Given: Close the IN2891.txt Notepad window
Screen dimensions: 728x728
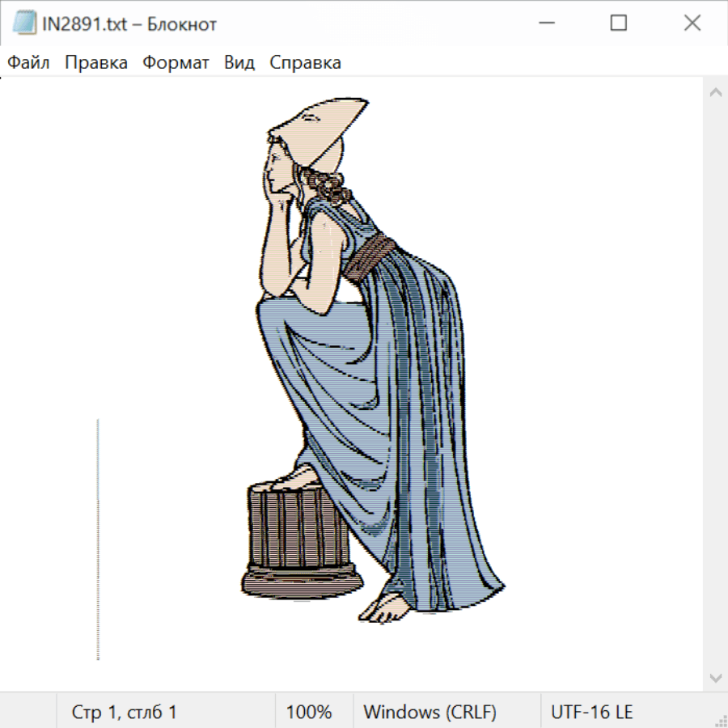Looking at the screenshot, I should pos(692,24).
